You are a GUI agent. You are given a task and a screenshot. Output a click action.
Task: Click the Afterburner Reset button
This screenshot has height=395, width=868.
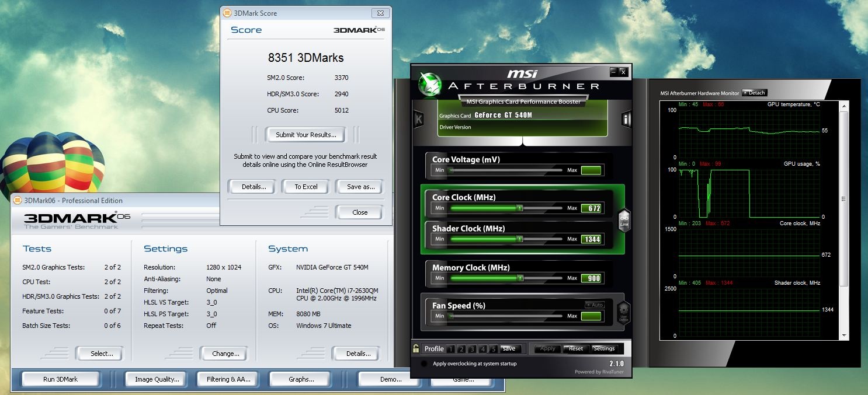pos(576,348)
